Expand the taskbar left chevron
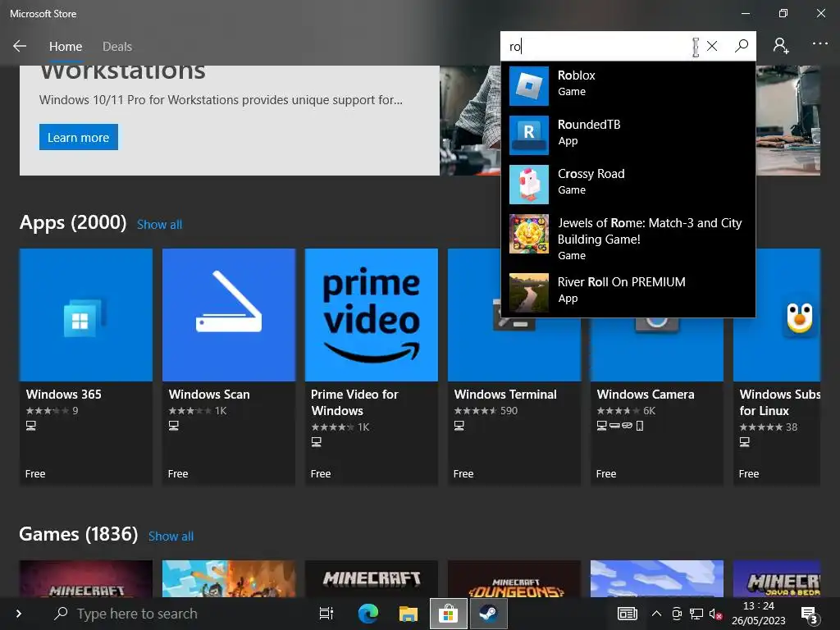The image size is (840, 630). [x=19, y=614]
